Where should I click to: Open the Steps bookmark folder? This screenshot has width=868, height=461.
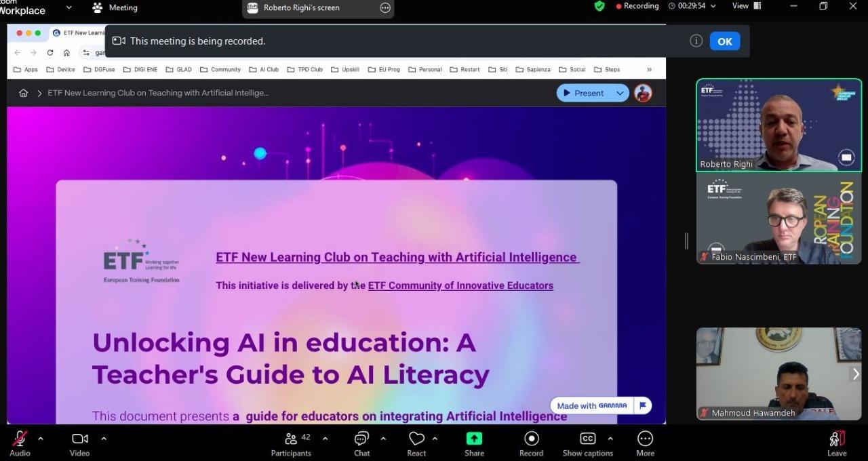pos(607,69)
